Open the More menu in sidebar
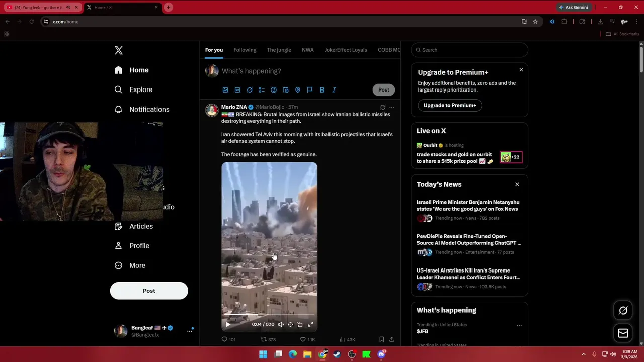Screen dimensions: 644x362 click(130, 265)
